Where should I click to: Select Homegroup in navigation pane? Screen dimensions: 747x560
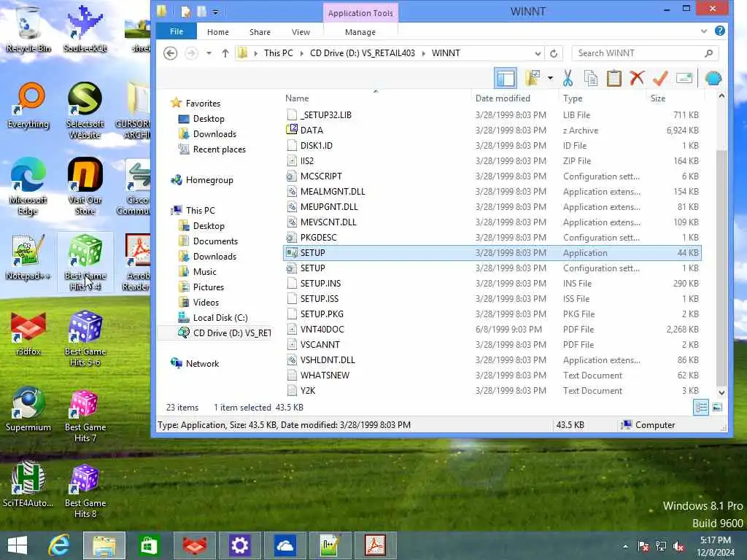209,180
